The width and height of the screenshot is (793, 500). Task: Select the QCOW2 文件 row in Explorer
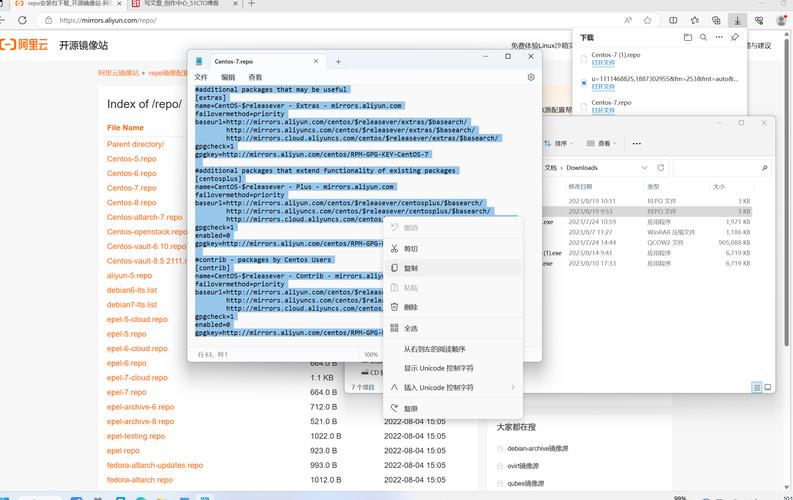click(x=647, y=243)
